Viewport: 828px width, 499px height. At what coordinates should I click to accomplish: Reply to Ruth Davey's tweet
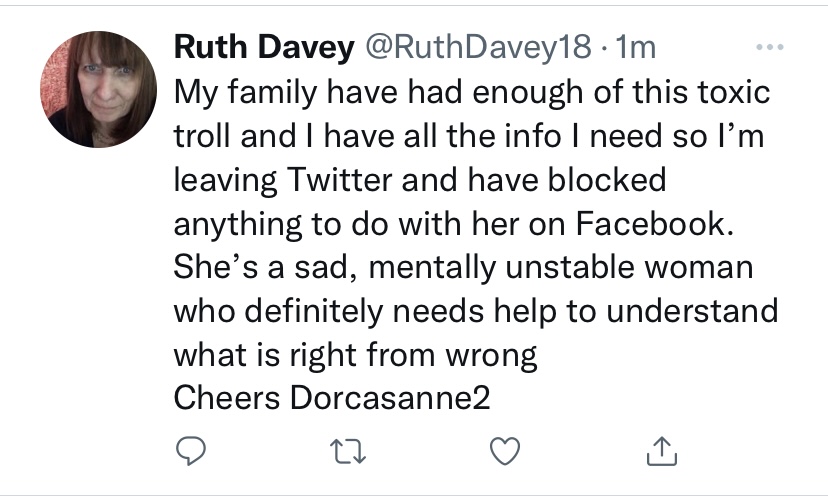[190, 452]
